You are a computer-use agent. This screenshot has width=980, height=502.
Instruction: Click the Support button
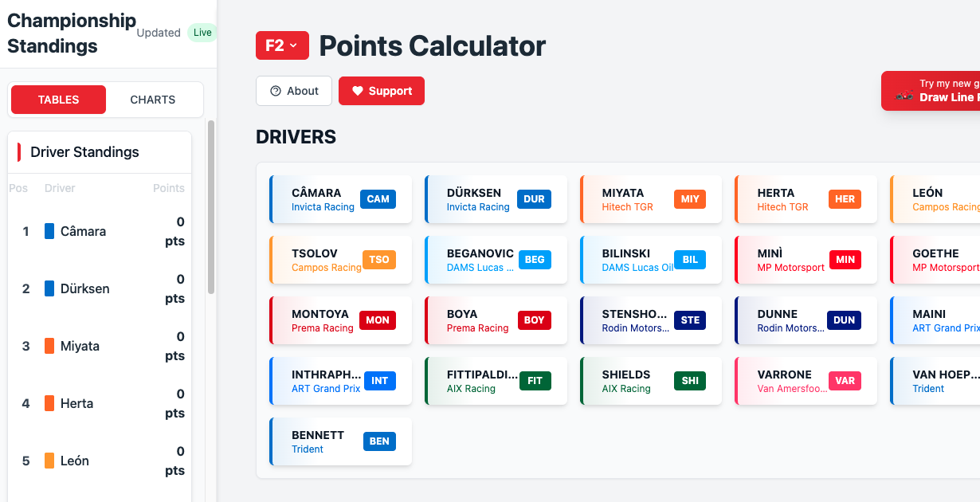[x=381, y=90]
